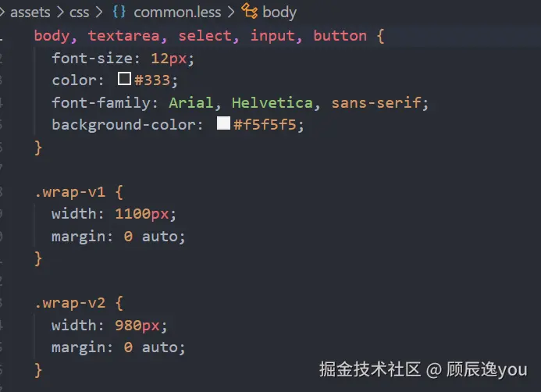Viewport: 541px width, 392px height.
Task: Select the css breadcrumb folder
Action: click(80, 12)
